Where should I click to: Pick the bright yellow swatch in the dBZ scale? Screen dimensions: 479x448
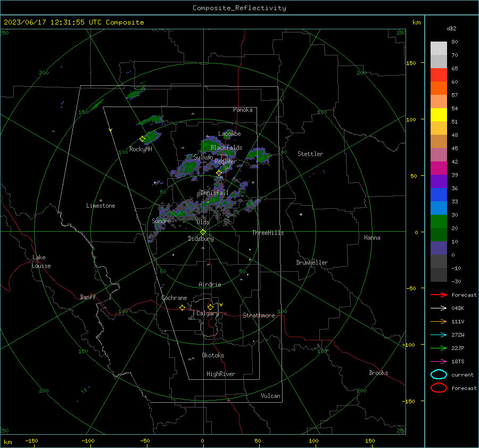click(439, 115)
